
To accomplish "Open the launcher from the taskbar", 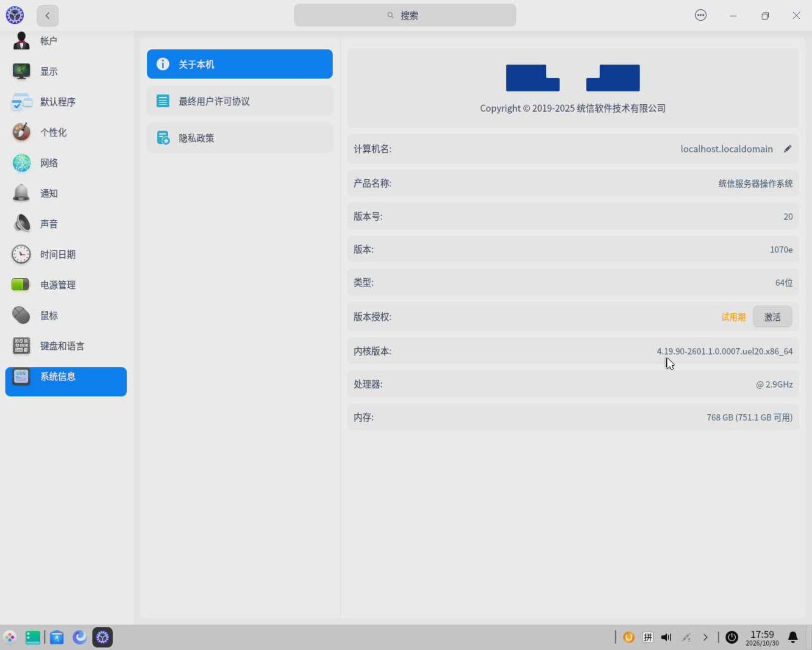I will [10, 637].
